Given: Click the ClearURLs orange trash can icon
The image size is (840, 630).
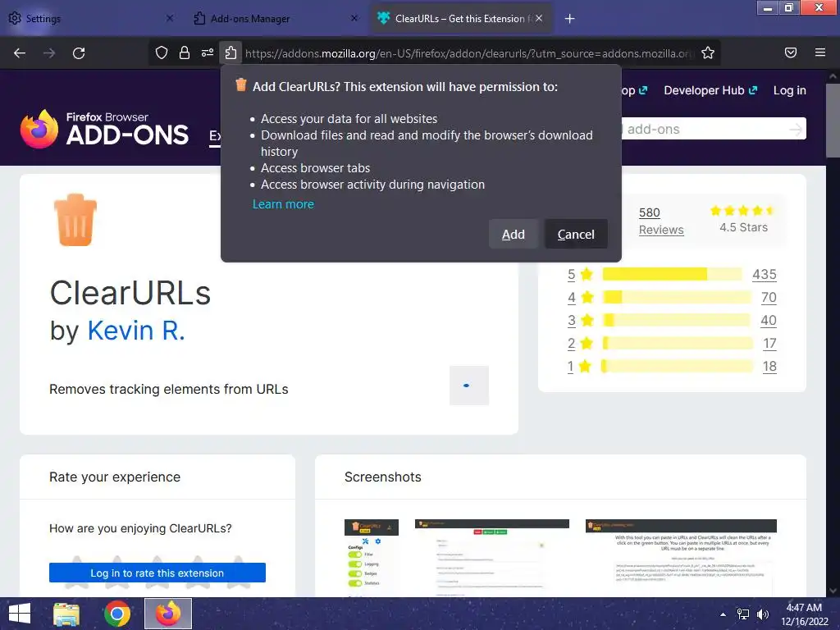Looking at the screenshot, I should click(75, 220).
